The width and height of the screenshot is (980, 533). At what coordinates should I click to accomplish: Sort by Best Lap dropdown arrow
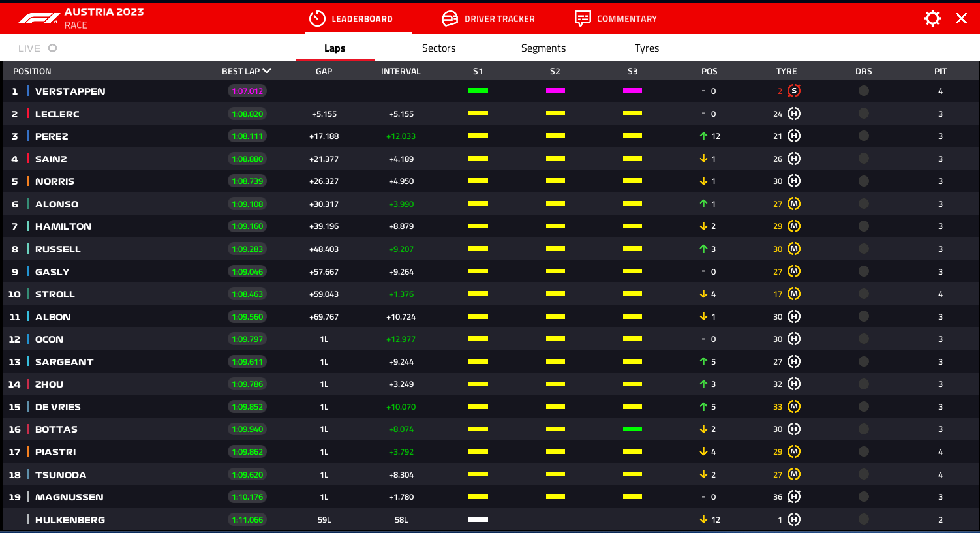(x=267, y=71)
